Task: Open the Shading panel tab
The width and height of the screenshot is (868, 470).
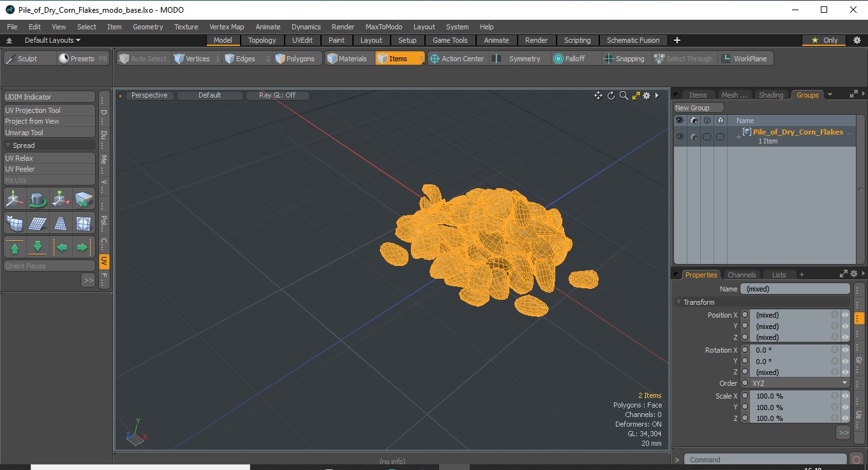Action: click(771, 95)
